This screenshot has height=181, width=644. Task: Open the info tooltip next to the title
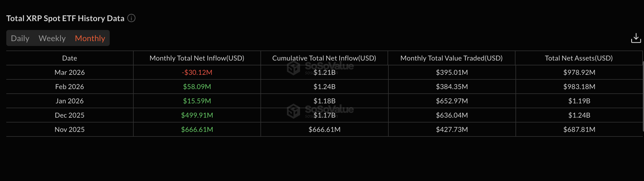coord(131,18)
